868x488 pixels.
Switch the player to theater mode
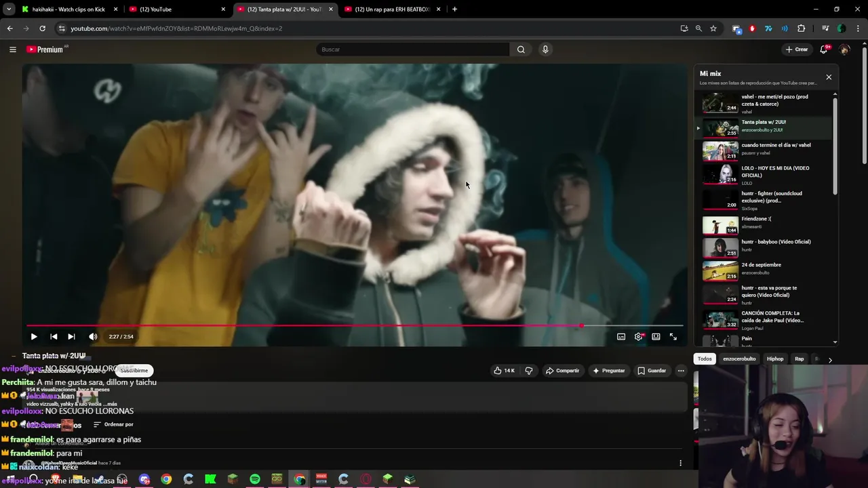pyautogui.click(x=656, y=337)
